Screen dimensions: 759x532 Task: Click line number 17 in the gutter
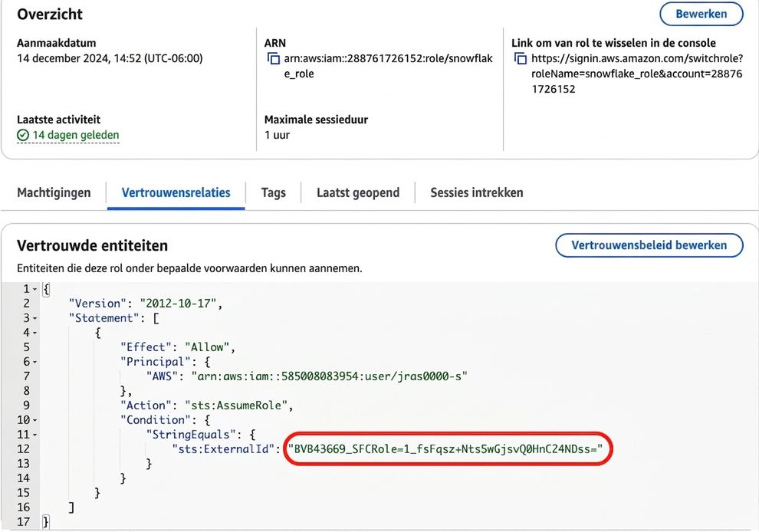pos(23,522)
